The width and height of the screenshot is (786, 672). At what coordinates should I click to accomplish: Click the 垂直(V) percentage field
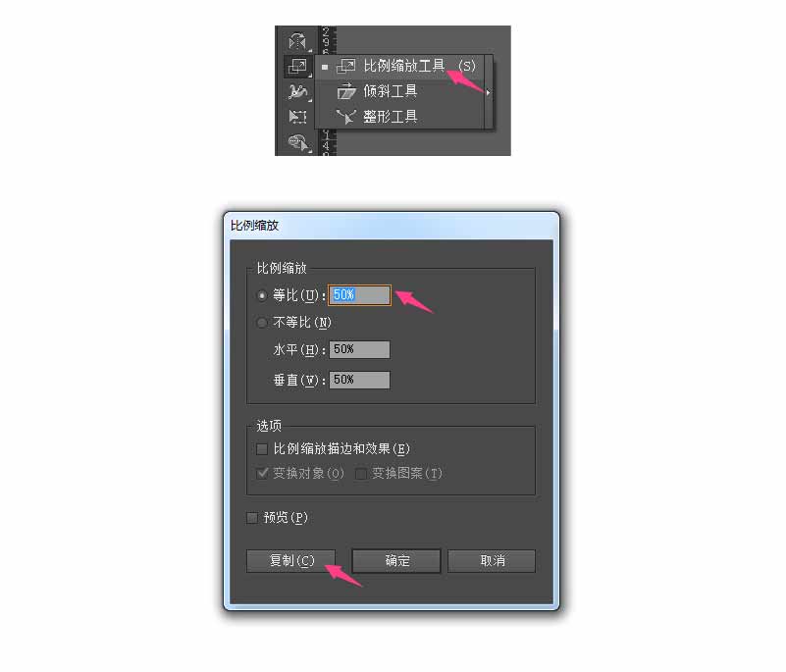click(359, 380)
